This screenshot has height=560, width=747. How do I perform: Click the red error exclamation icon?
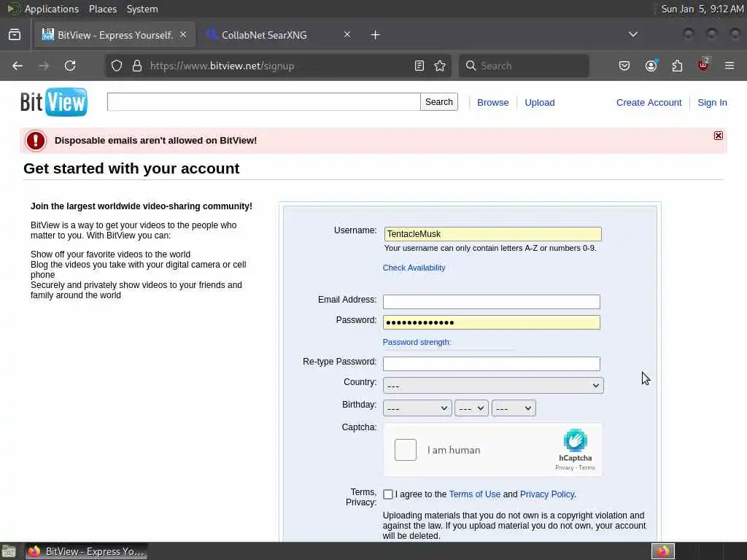tap(36, 141)
